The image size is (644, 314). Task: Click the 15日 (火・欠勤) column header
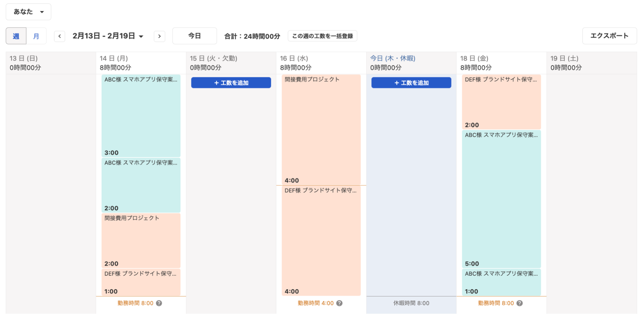click(x=231, y=63)
